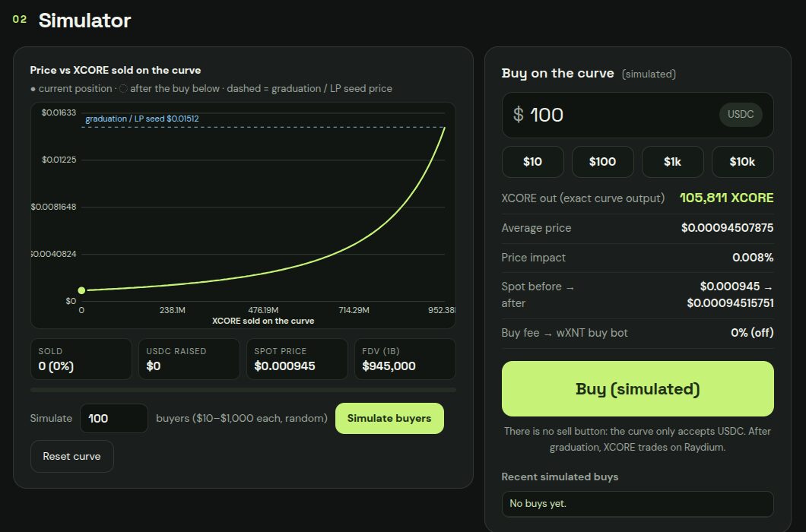Choose the $1k preset amount
Viewport: 806px width, 532px height.
coord(672,162)
